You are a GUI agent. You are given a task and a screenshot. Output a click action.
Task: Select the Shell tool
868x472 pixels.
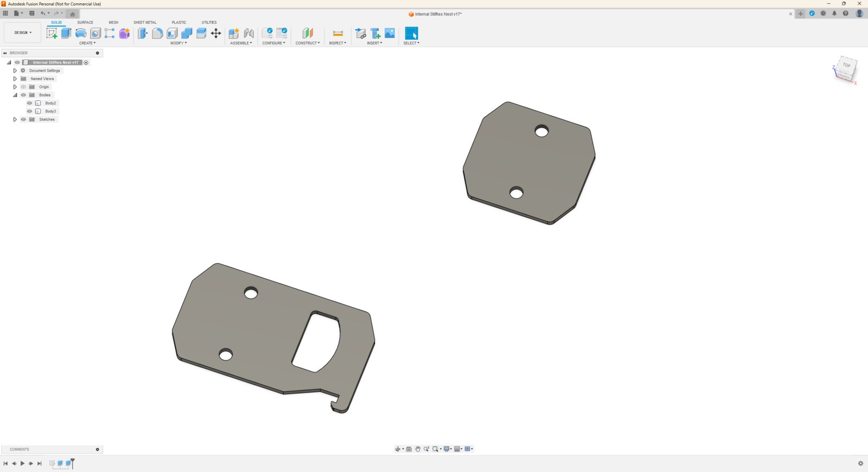coord(172,33)
